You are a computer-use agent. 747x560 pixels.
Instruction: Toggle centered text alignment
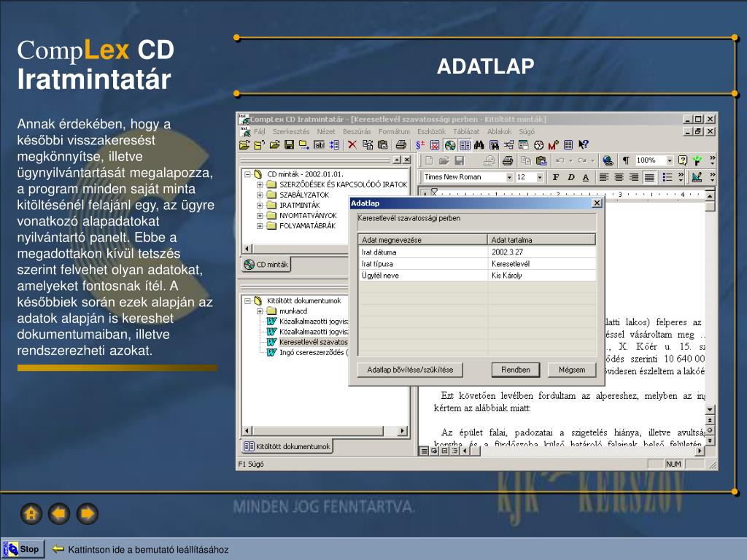click(x=619, y=177)
